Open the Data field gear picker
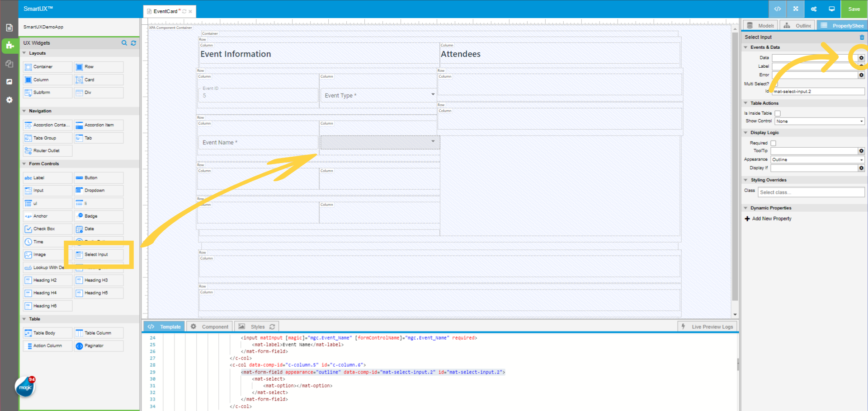Image resolution: width=868 pixels, height=411 pixels. tap(861, 58)
